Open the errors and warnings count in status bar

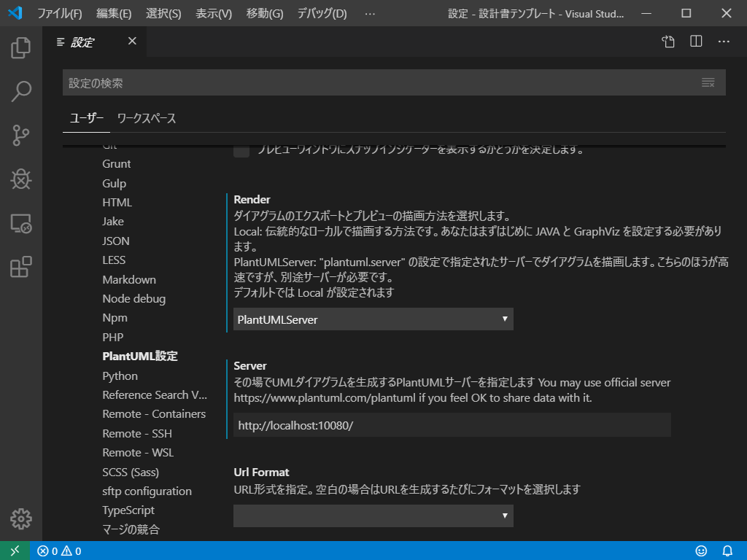[x=59, y=551]
